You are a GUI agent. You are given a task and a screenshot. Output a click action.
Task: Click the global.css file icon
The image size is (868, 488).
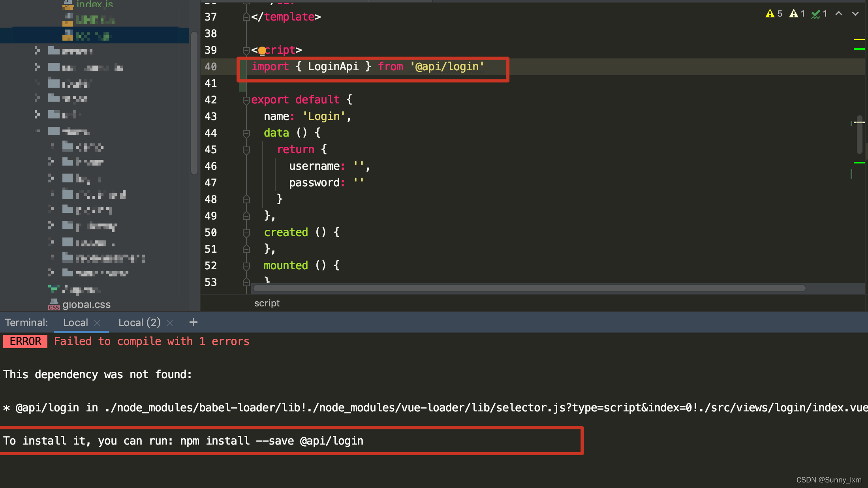[x=54, y=305]
